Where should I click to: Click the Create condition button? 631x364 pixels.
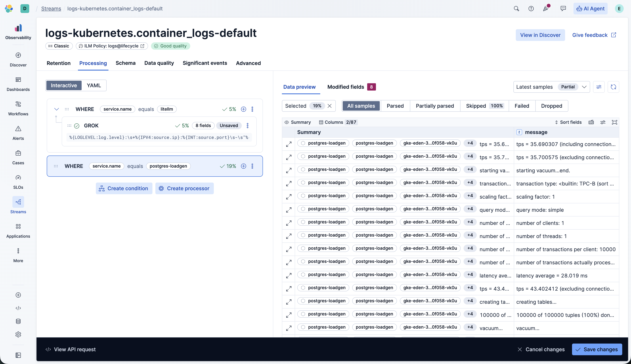[x=124, y=189]
